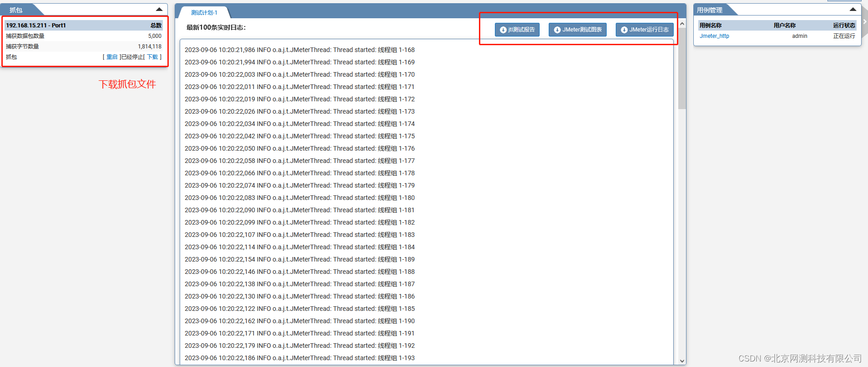Click the 捕获数据包数量 row label
The image size is (868, 367).
pyautogui.click(x=25, y=36)
